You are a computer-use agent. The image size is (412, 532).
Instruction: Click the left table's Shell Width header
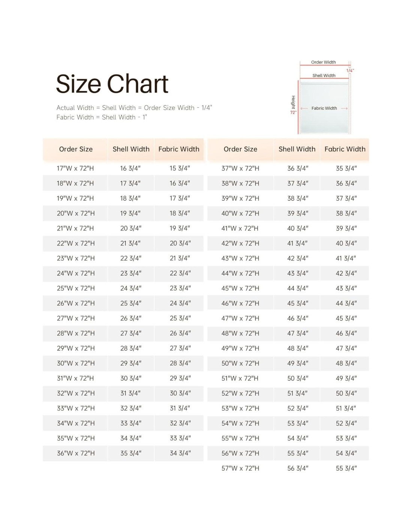click(x=131, y=149)
